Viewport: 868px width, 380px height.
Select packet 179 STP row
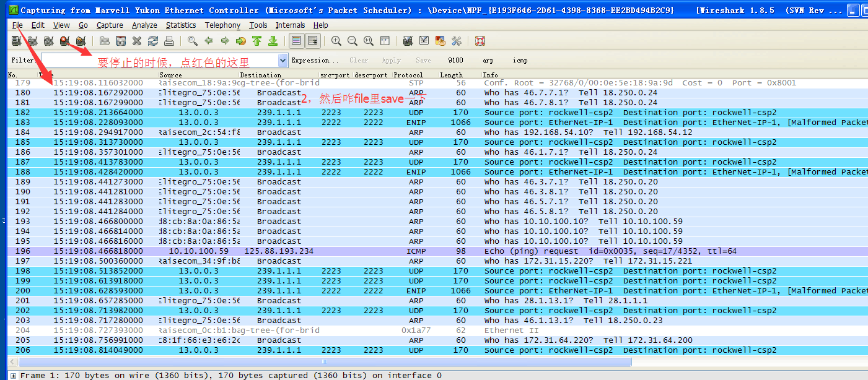(437, 83)
